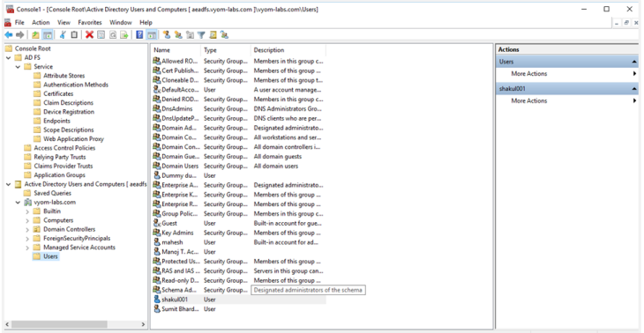
Task: Expand the Domain Controllers node
Action: [x=27, y=230]
